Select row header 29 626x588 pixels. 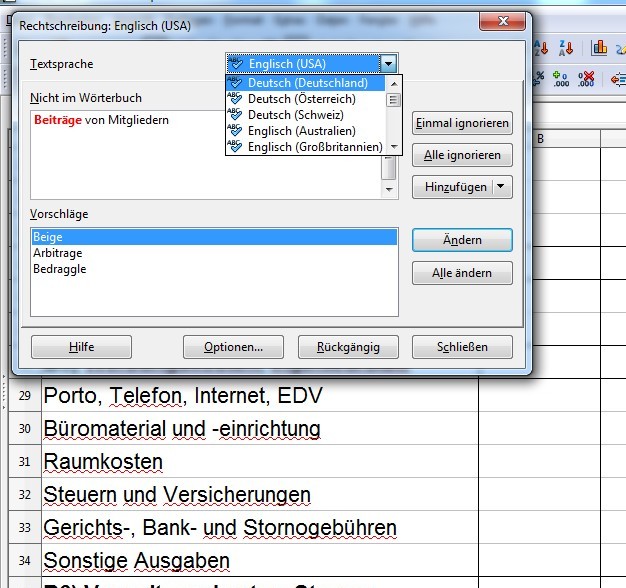(x=25, y=395)
